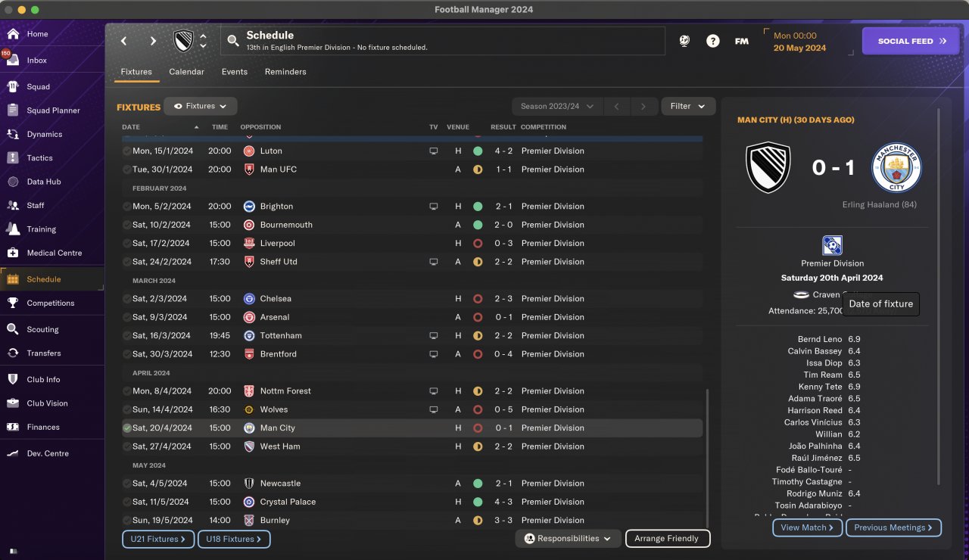Click the fixtures list vertical scrollbar

click(x=707, y=458)
